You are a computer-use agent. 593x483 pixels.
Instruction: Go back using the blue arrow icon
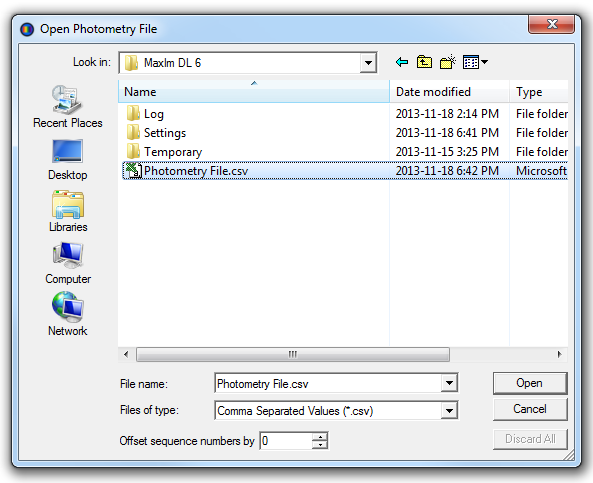[x=402, y=62]
